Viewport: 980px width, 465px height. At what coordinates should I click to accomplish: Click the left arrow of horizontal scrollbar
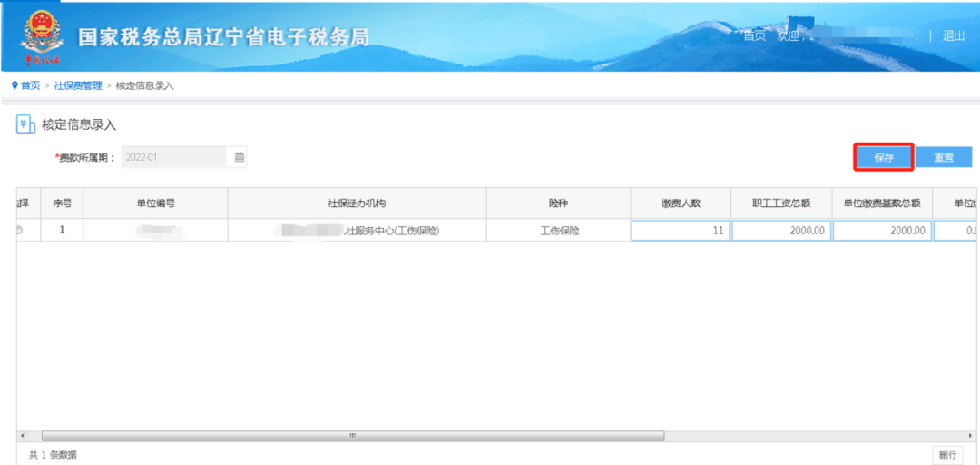tap(22, 436)
